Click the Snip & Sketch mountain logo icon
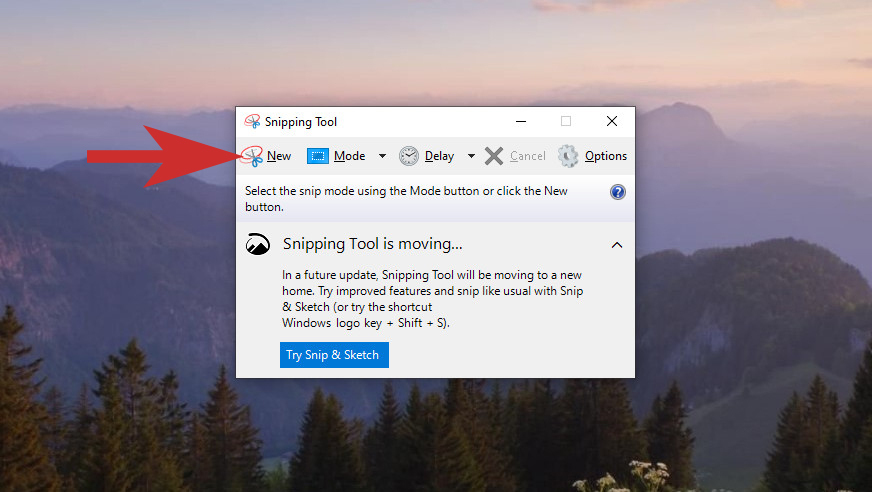This screenshot has width=872, height=492. 258,244
